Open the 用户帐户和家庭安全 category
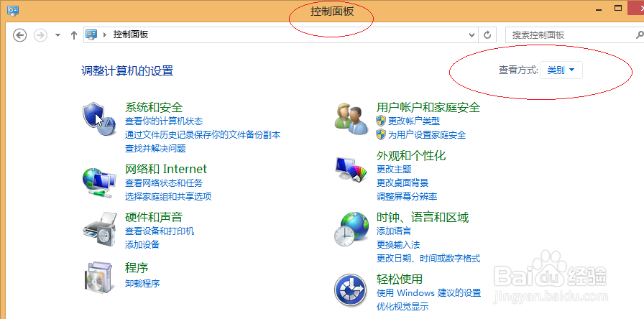 [428, 108]
